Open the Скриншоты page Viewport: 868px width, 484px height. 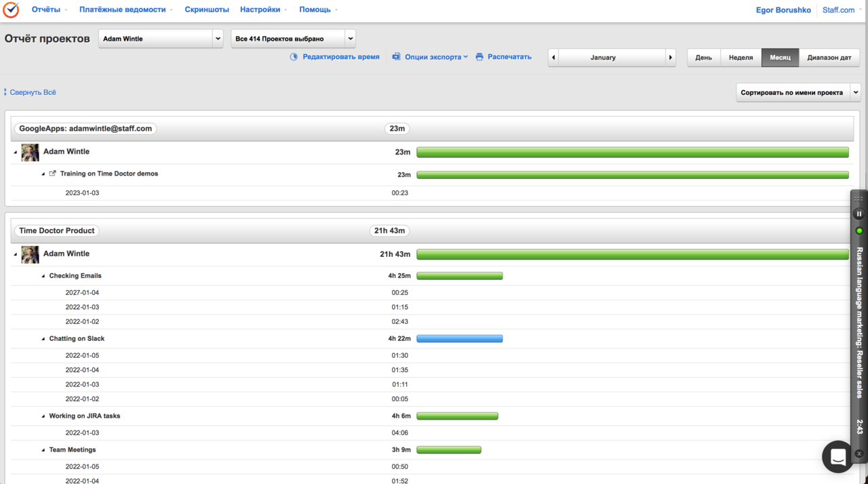[x=207, y=9]
